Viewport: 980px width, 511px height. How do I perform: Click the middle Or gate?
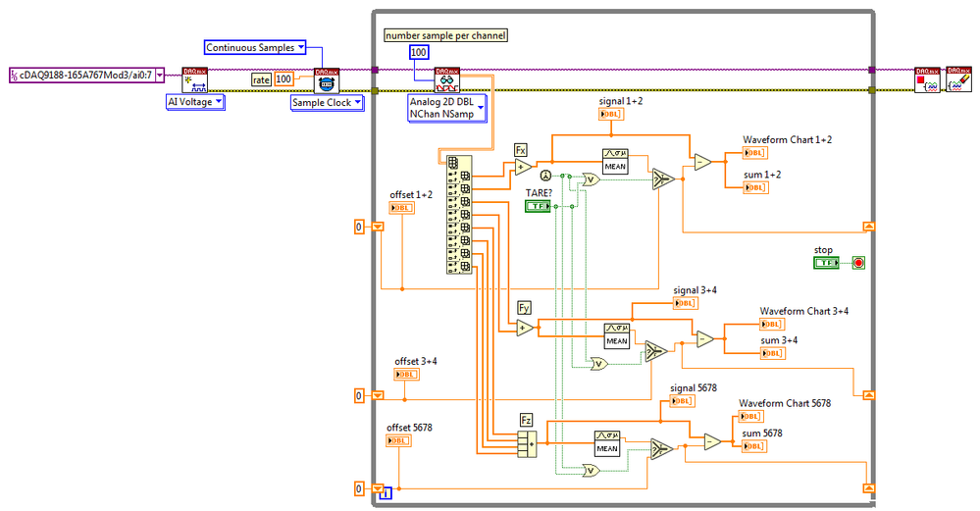click(598, 364)
